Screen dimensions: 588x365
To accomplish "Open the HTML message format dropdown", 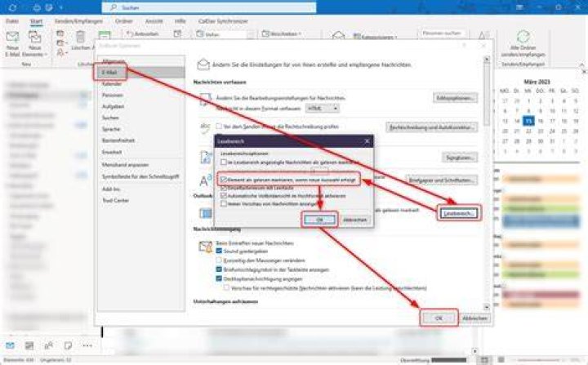I will (x=323, y=109).
